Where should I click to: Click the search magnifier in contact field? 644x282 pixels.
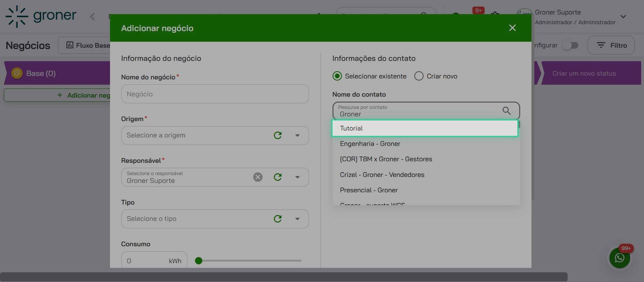[506, 111]
